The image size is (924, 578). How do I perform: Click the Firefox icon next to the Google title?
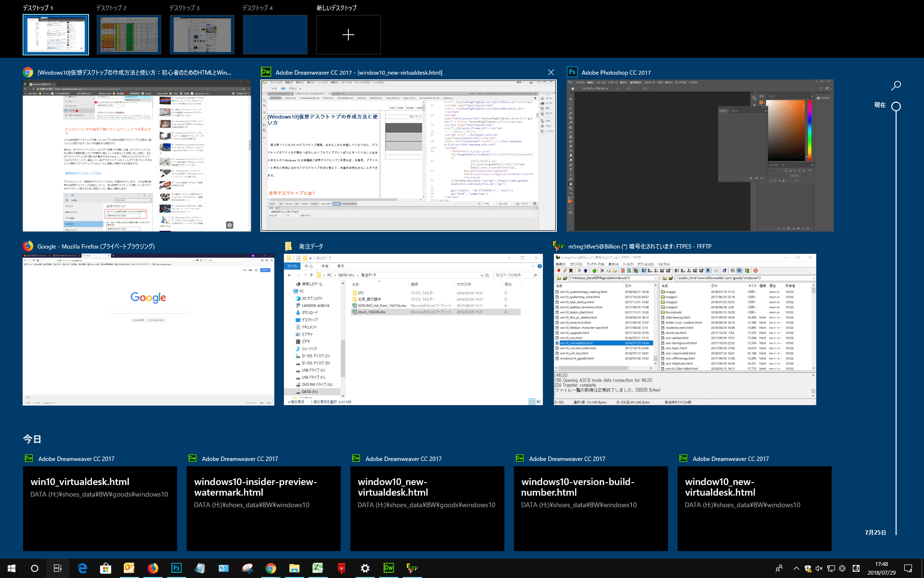click(x=28, y=246)
